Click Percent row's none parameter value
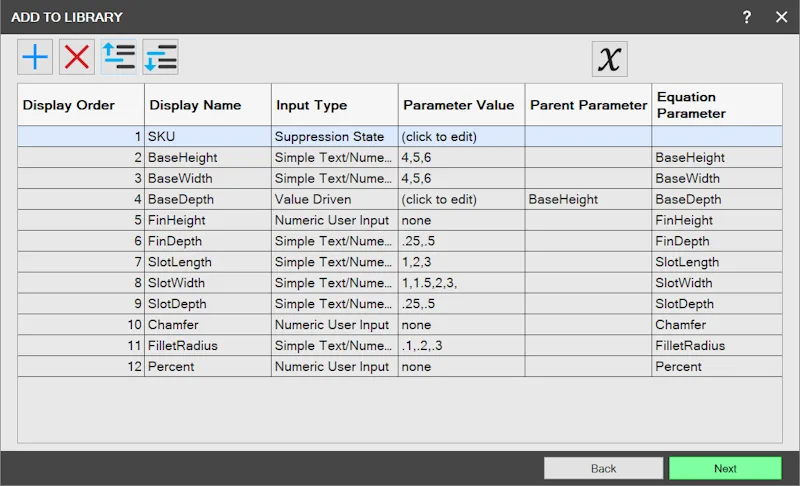The width and height of the screenshot is (800, 486). 461,367
